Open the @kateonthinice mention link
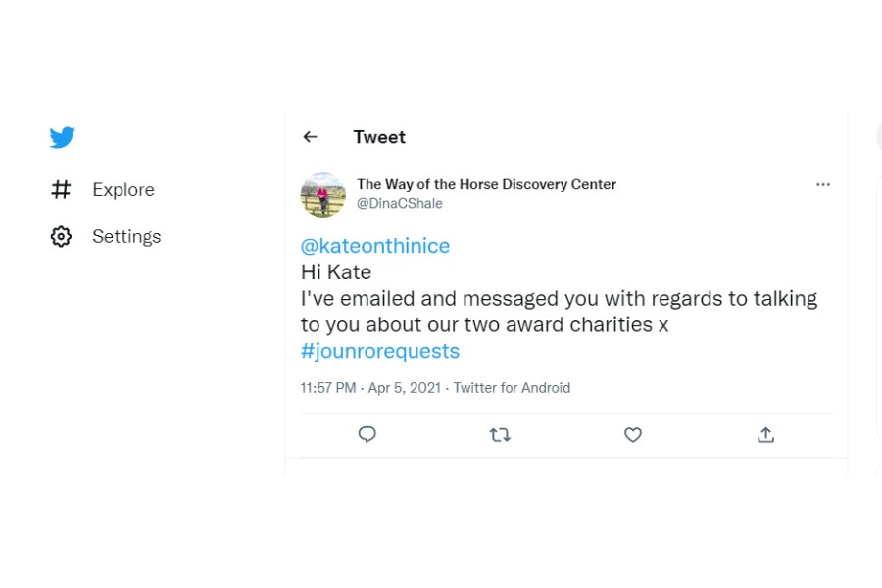 [375, 246]
